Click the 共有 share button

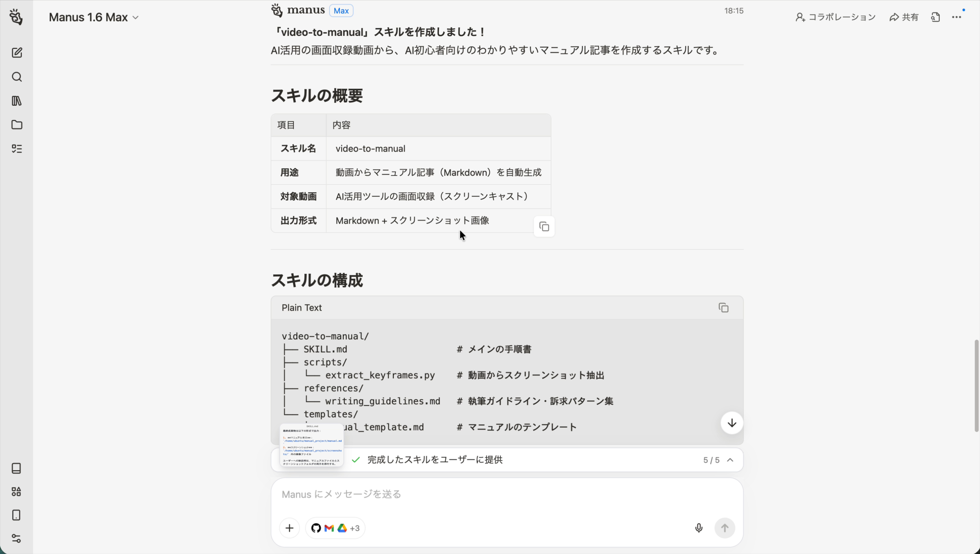[904, 17]
